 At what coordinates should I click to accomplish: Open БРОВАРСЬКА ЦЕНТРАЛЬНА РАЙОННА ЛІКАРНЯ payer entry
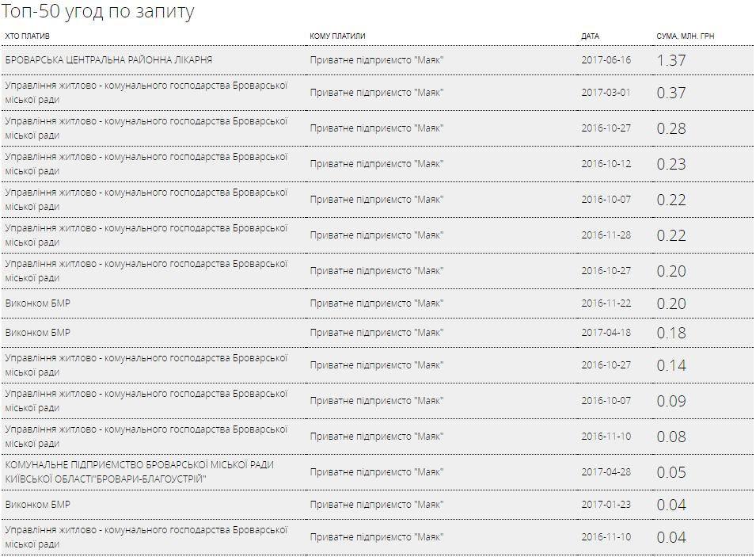pos(108,60)
